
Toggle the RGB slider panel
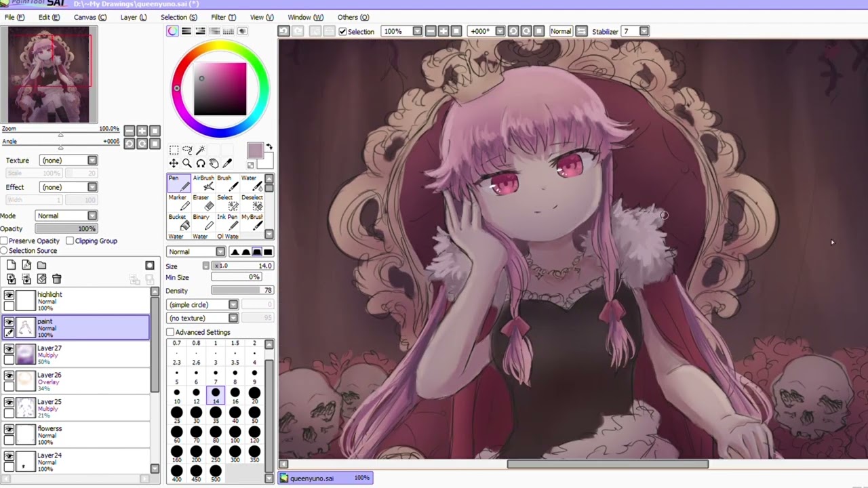(187, 31)
